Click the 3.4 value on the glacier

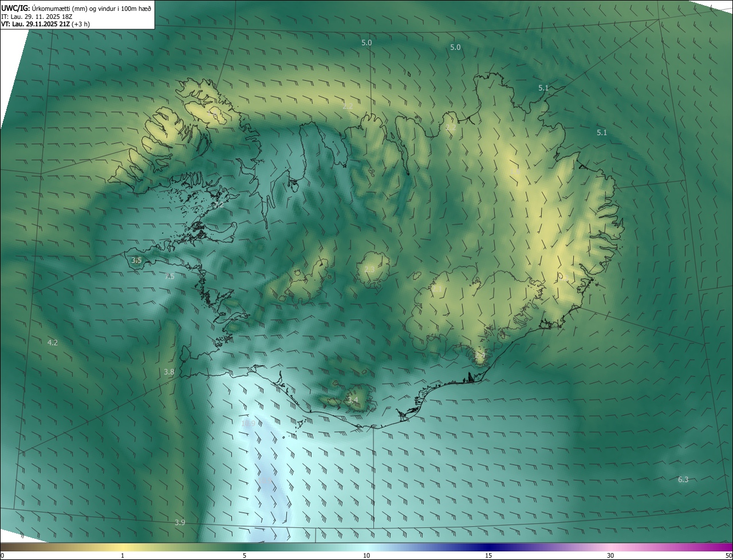tap(353, 400)
